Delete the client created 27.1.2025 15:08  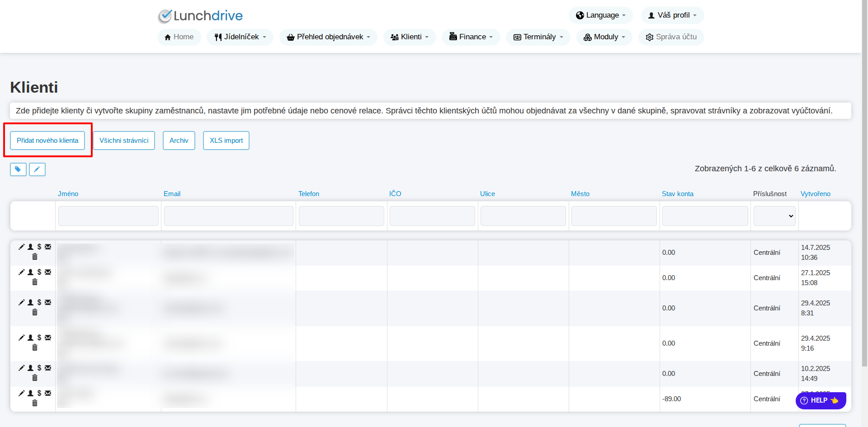(35, 282)
